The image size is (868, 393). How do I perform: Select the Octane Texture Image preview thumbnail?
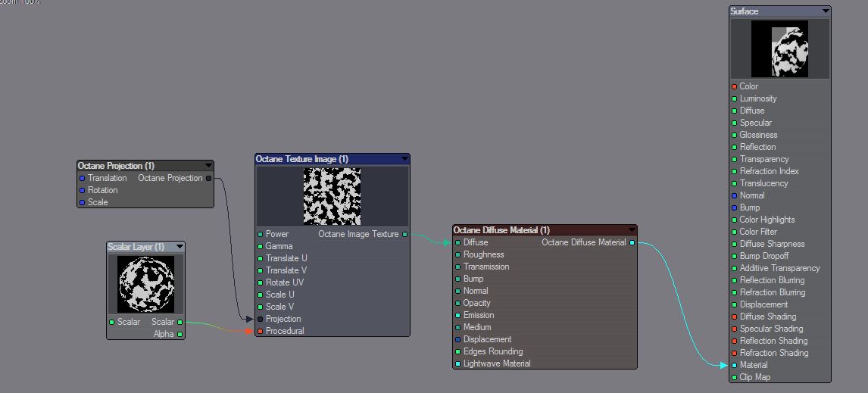pyautogui.click(x=332, y=197)
